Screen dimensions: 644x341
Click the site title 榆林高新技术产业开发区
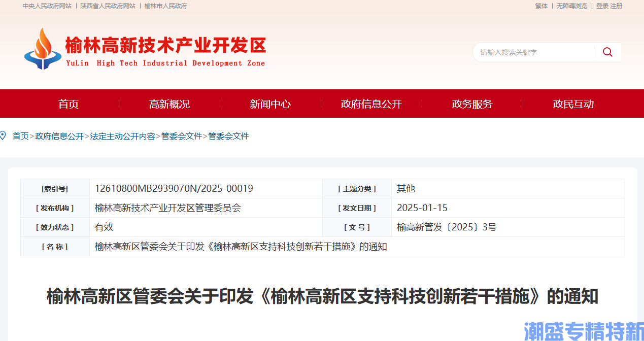[165, 46]
